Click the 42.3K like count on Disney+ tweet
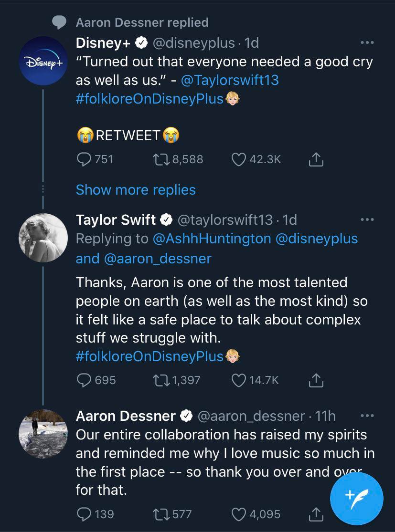Image resolution: width=395 pixels, height=532 pixels. pos(263,159)
